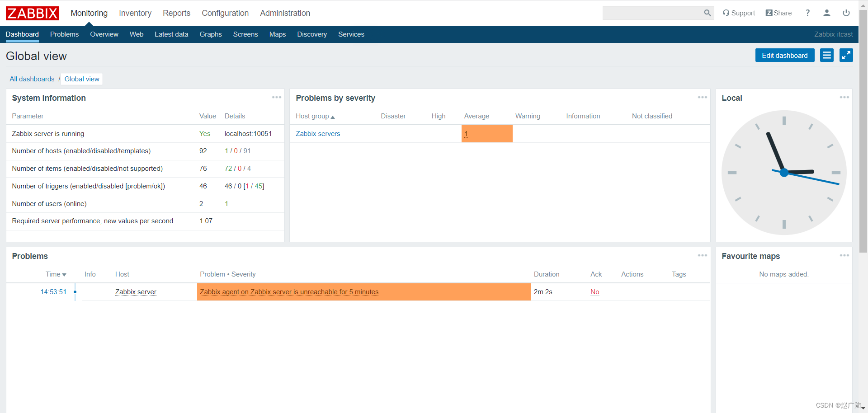Open the Maps tab
Image resolution: width=868 pixels, height=413 pixels.
click(x=278, y=34)
